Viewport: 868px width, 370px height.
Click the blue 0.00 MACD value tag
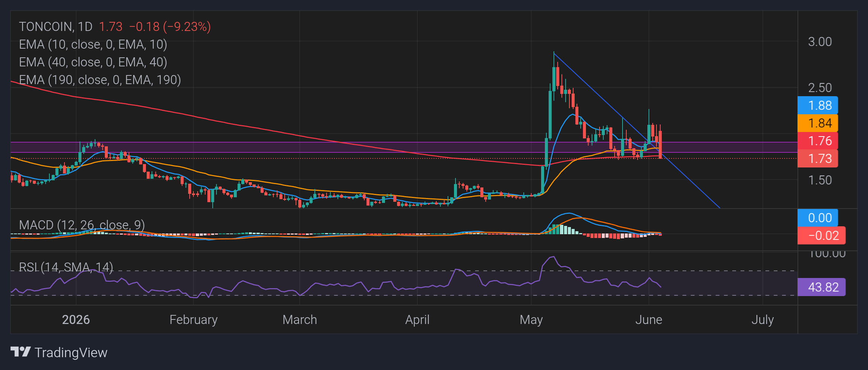818,218
